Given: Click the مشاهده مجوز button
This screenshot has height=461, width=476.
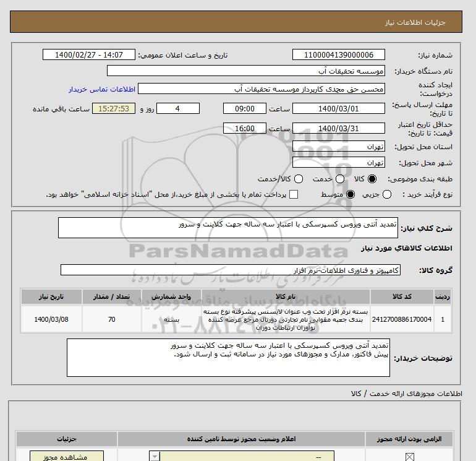Looking at the screenshot, I should coord(67,457).
